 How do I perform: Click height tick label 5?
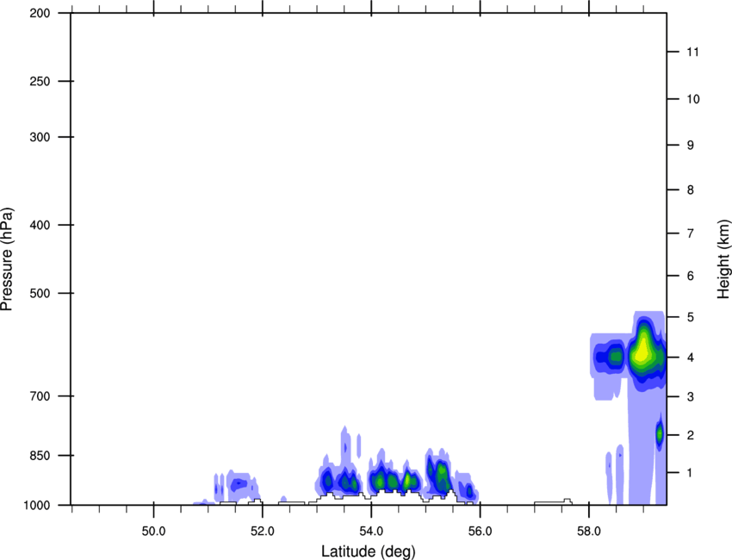point(690,317)
